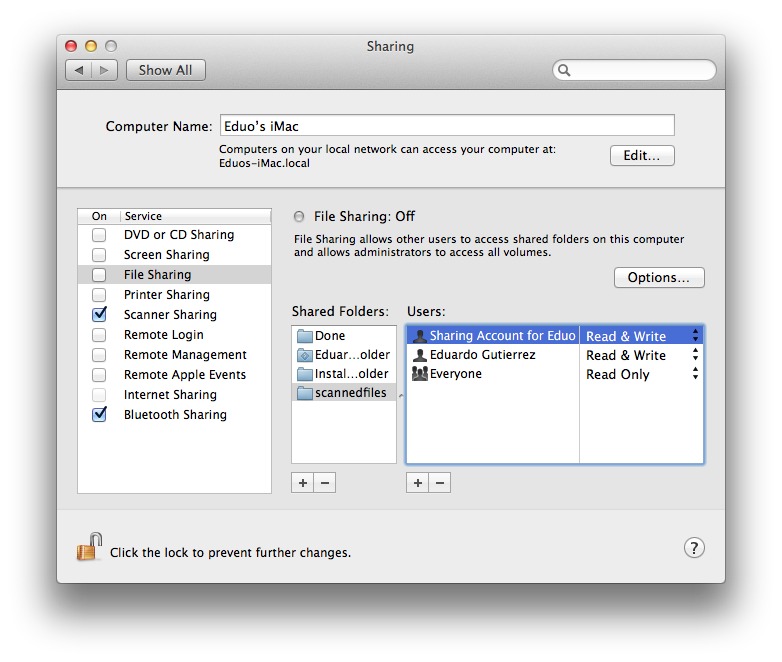Enable DVD or CD Sharing checkbox
Viewport: 782px width, 662px height.
99,235
